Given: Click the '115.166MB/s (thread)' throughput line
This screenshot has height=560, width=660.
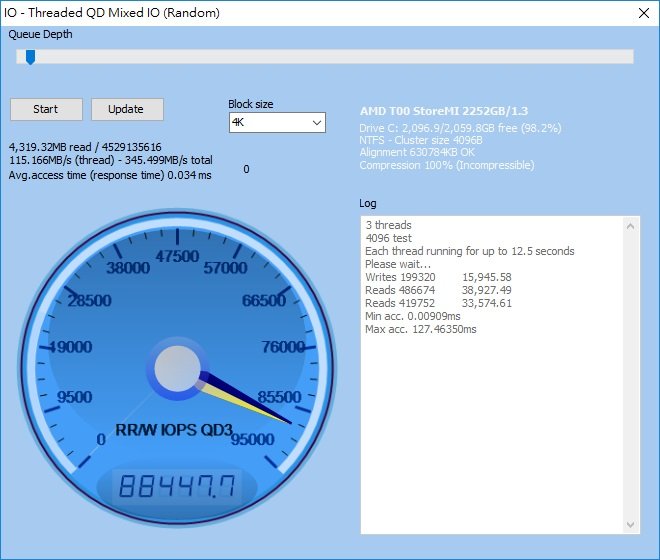Looking at the screenshot, I should 111,160.
